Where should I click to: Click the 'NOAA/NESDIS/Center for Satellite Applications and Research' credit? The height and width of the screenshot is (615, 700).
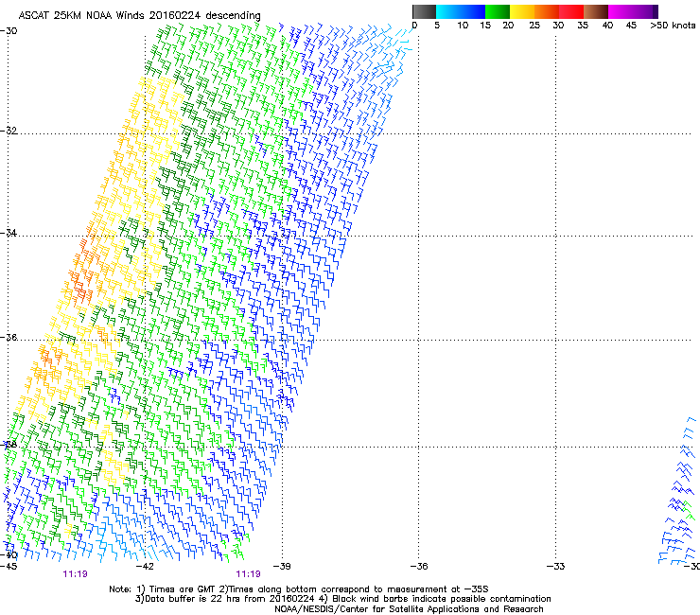(409, 609)
